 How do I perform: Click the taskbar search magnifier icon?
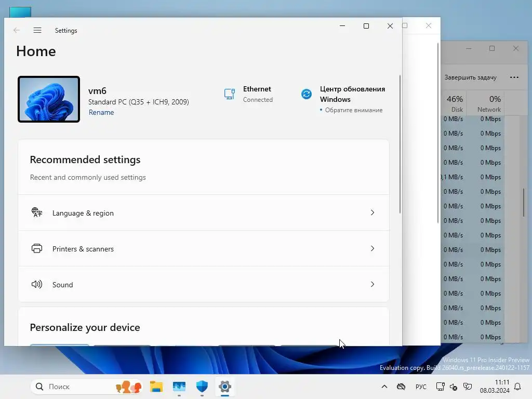(x=39, y=387)
